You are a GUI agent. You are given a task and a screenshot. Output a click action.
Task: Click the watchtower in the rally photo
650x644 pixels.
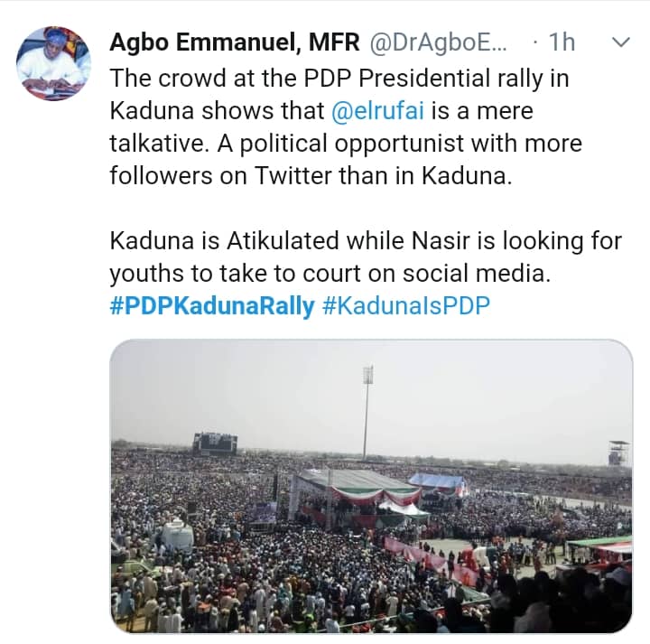click(617, 452)
